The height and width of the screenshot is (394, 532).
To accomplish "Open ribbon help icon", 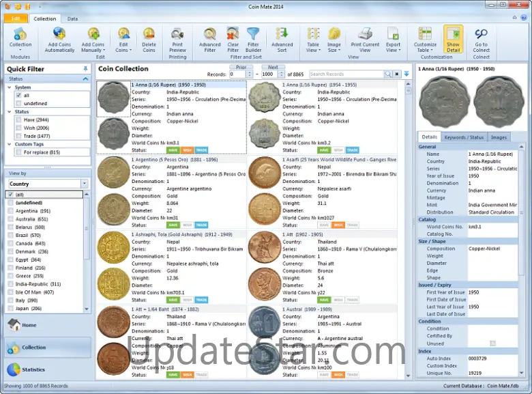I will click(524, 18).
